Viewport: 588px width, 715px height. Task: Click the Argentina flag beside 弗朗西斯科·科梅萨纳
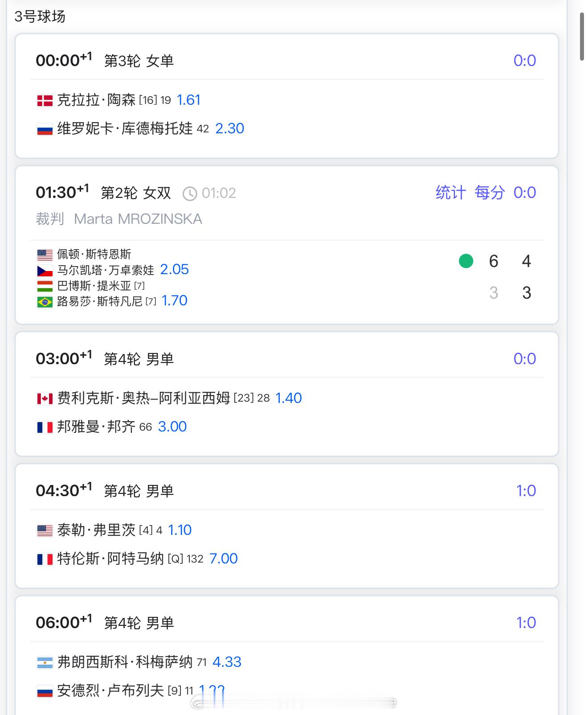pyautogui.click(x=45, y=662)
